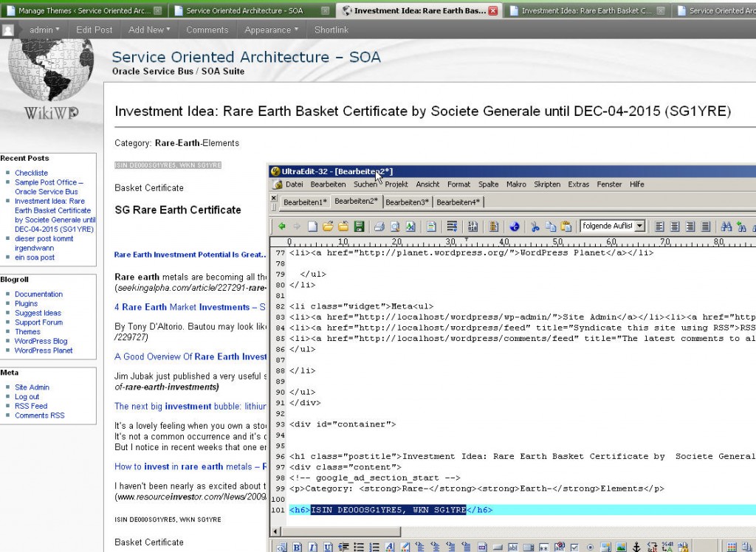
Task: Create a new file with UltraEdit's blank page icon
Action: [x=313, y=226]
